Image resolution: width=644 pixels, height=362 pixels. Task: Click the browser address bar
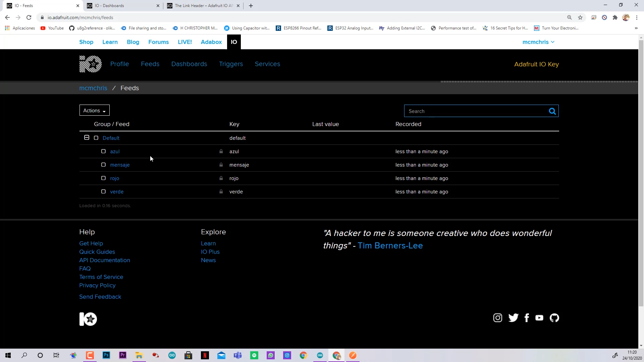pos(302,17)
